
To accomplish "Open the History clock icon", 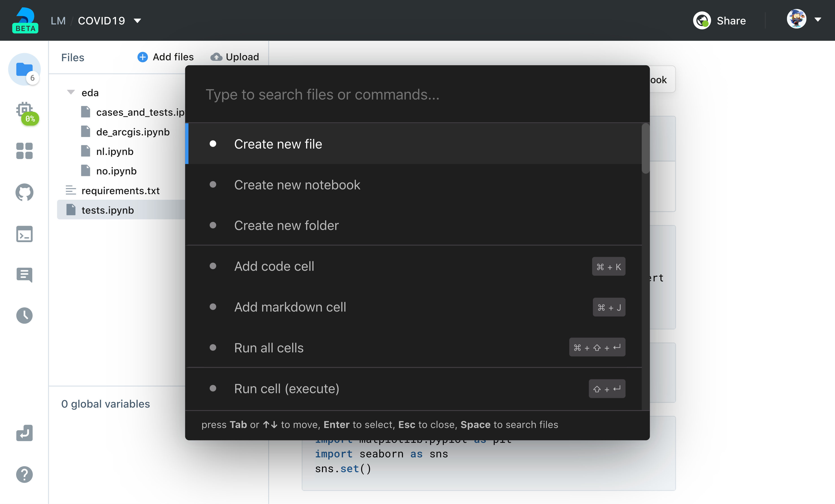I will [24, 315].
